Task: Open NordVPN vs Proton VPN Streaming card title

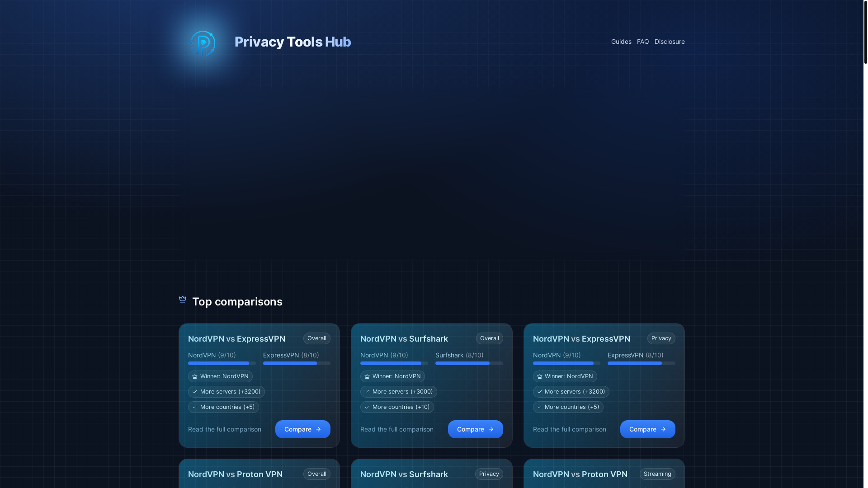Action: click(x=580, y=474)
